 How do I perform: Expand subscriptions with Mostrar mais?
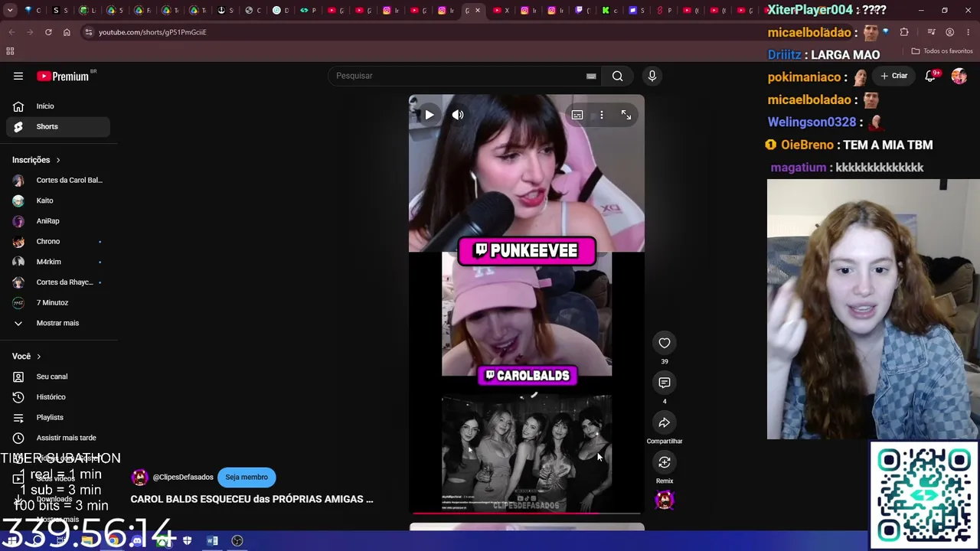pos(58,323)
